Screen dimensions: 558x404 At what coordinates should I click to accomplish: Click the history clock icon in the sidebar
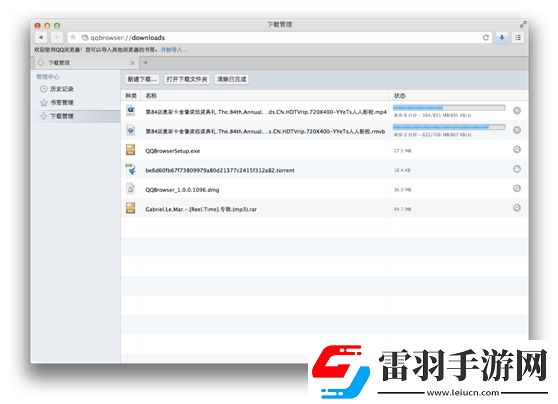point(43,89)
